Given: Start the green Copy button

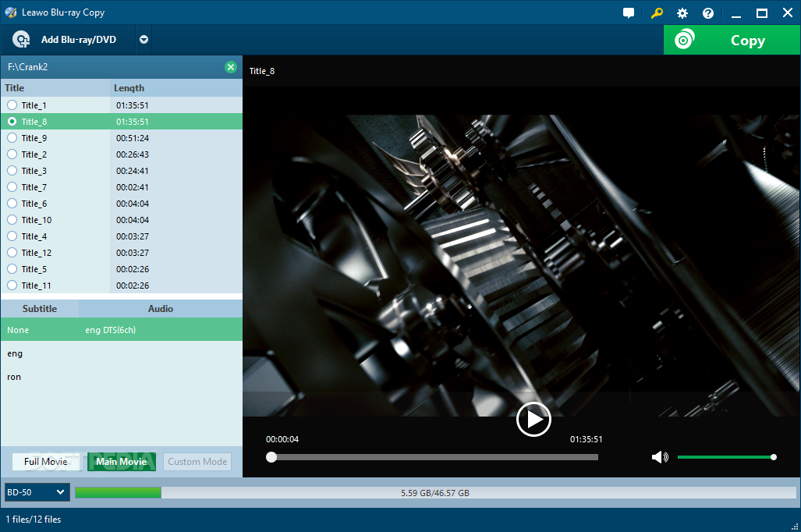Looking at the screenshot, I should coord(732,40).
